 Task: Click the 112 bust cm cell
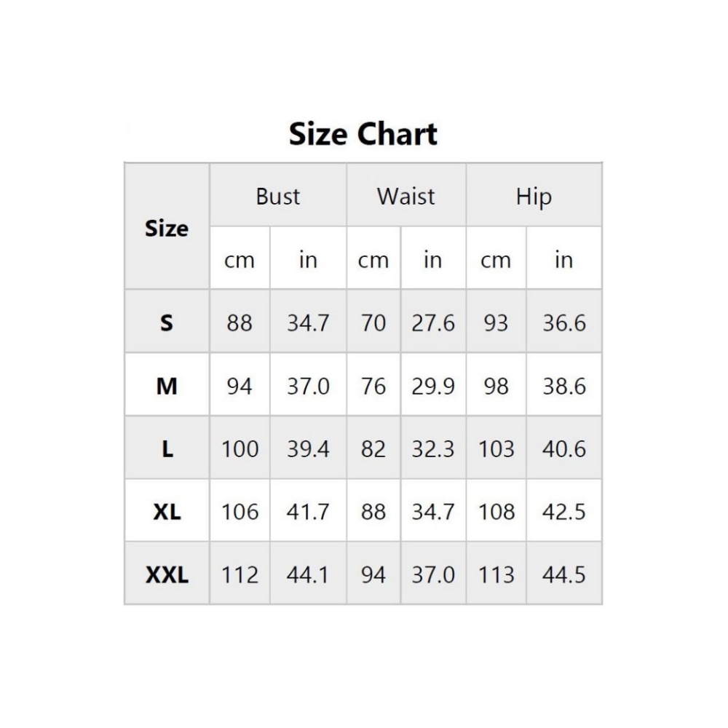pyautogui.click(x=240, y=575)
